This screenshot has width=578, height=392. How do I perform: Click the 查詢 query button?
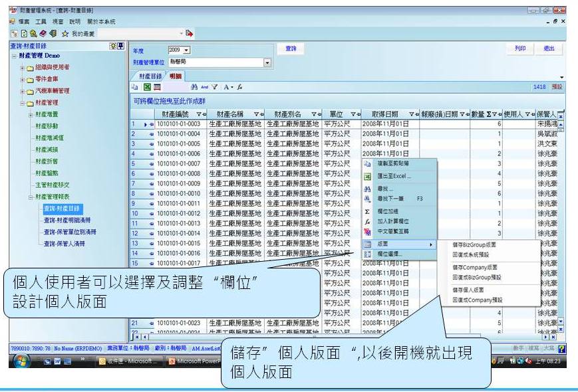tap(291, 49)
